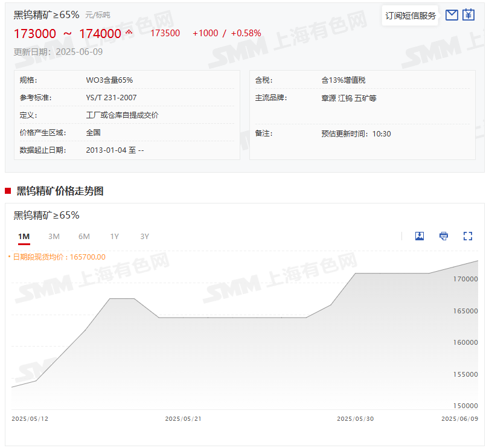
Task: Click the +0.58% percentage change
Action: pos(246,33)
